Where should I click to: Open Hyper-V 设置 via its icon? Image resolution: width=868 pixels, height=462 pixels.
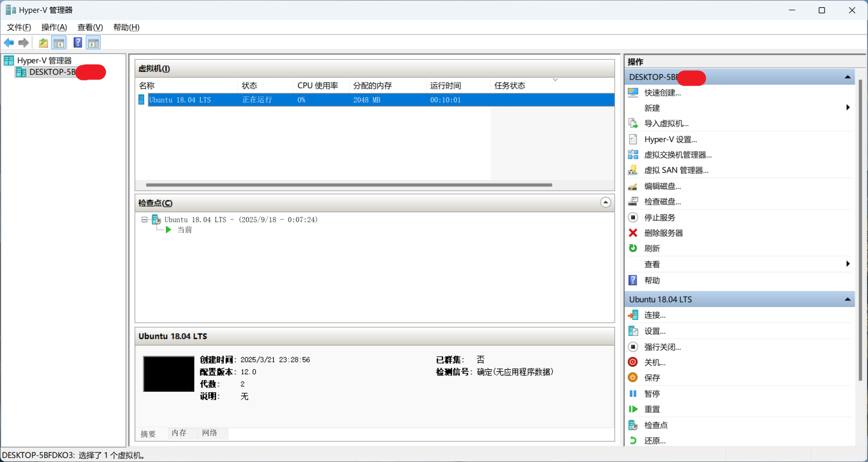633,139
